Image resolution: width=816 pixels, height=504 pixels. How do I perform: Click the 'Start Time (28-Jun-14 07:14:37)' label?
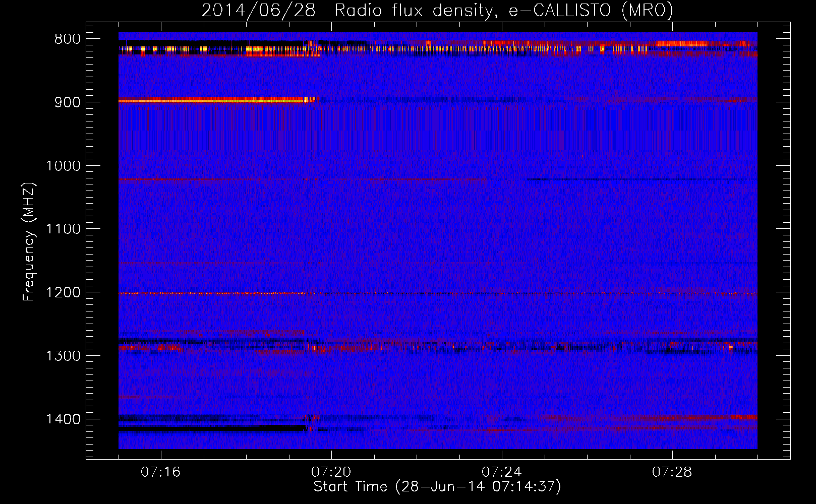pyautogui.click(x=437, y=487)
